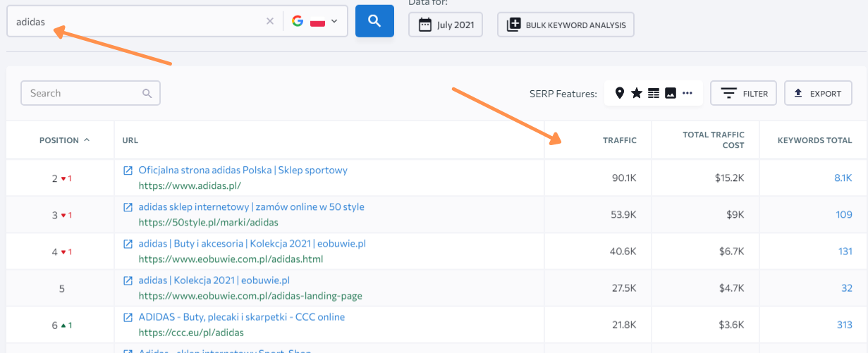Image resolution: width=868 pixels, height=353 pixels.
Task: Click the $15.2K traffic cost value
Action: [729, 178]
